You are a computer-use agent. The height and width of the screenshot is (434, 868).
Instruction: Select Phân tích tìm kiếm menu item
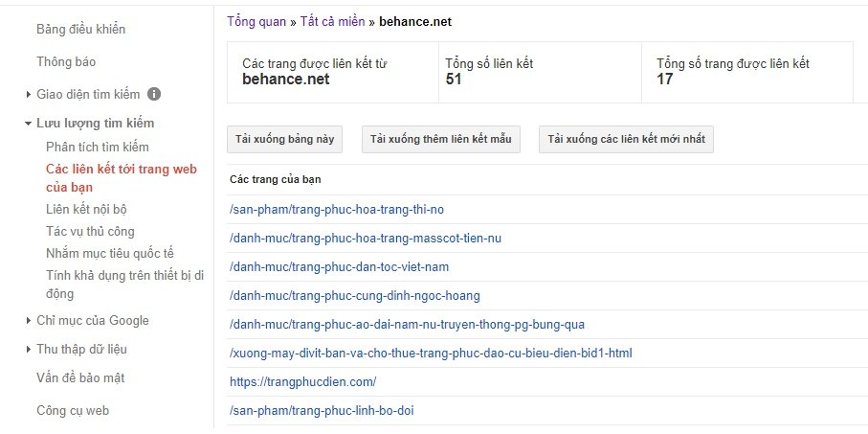pos(98,147)
